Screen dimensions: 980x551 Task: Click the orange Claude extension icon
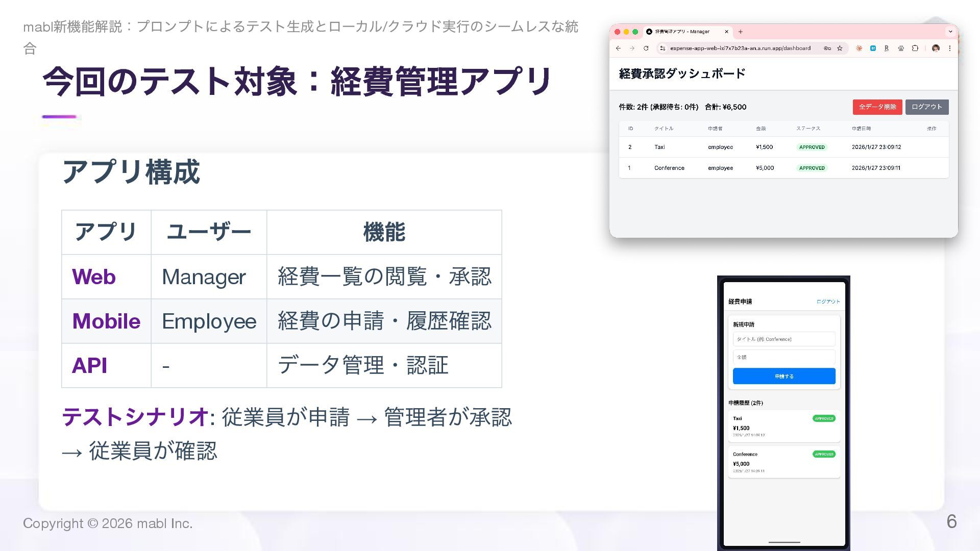(x=859, y=48)
